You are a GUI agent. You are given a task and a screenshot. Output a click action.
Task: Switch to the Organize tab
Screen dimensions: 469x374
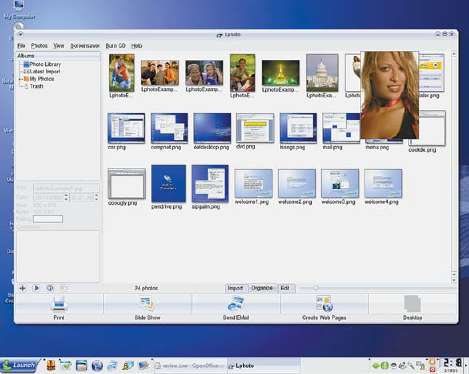pos(262,288)
